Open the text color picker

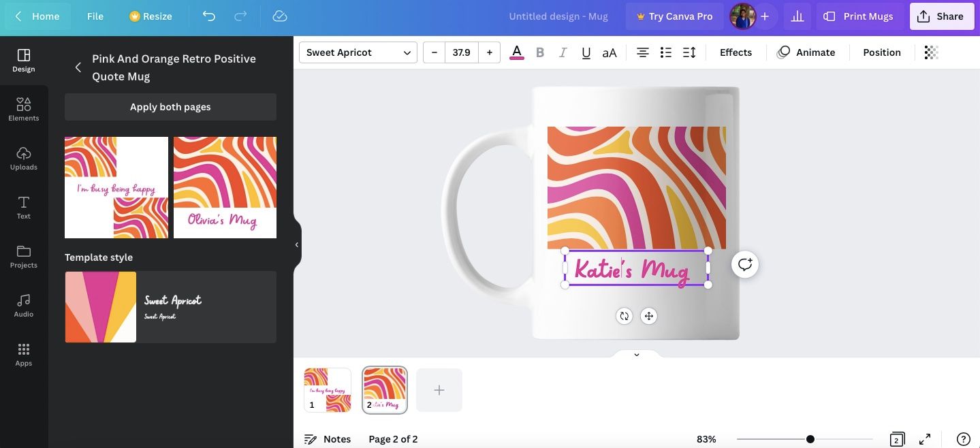tap(517, 52)
